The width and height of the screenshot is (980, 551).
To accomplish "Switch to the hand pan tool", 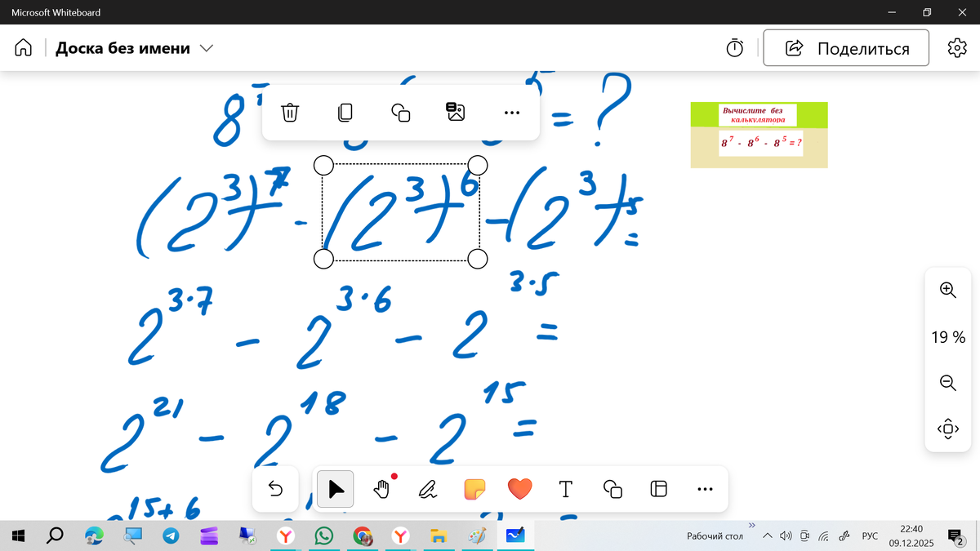I will tap(381, 489).
